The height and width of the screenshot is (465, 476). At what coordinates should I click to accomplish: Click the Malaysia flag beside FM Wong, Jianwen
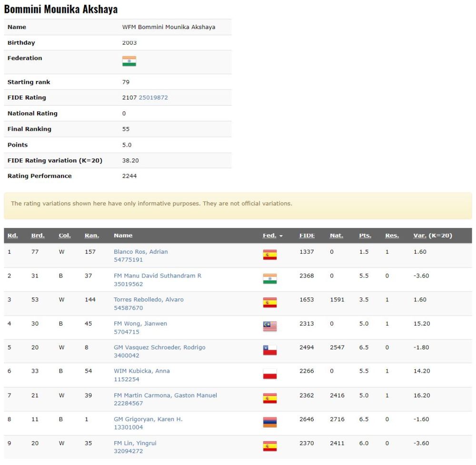click(x=270, y=326)
